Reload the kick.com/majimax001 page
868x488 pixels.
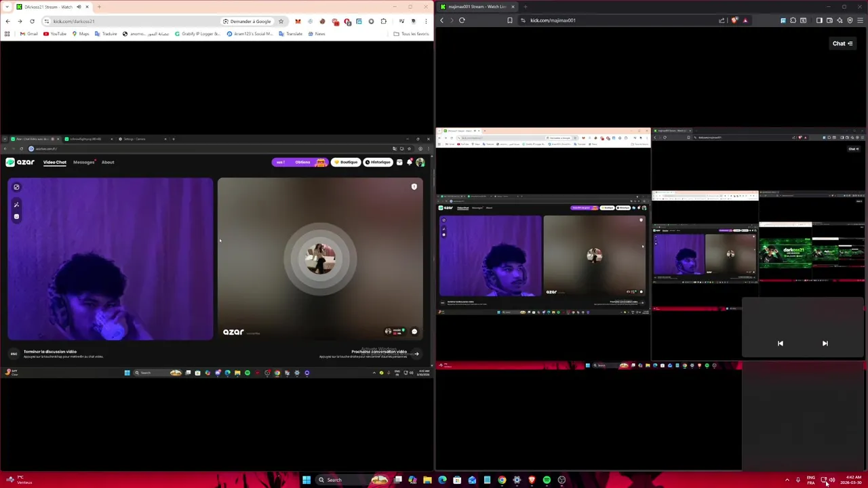coord(462,20)
